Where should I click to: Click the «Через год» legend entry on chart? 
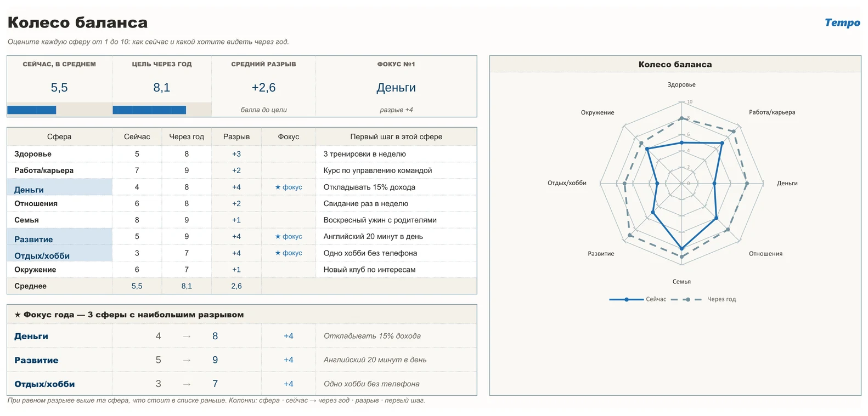[703, 299]
